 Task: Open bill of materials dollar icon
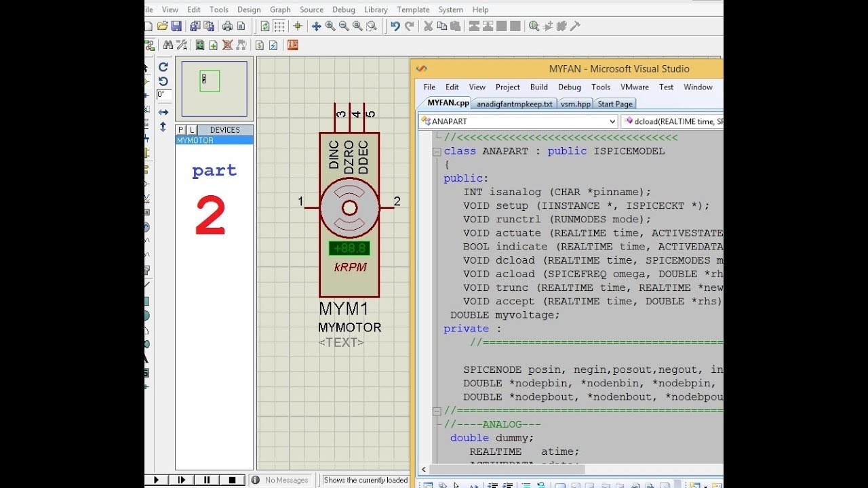click(x=259, y=45)
